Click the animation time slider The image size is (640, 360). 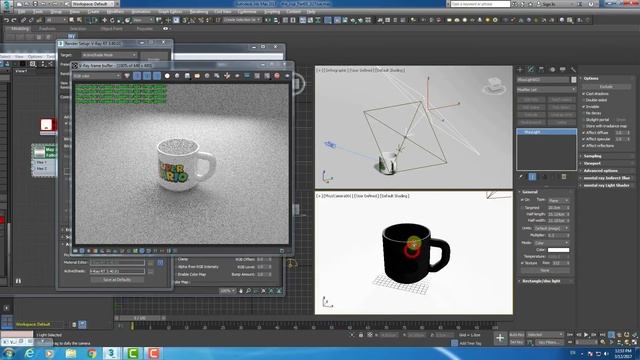pos(140,318)
